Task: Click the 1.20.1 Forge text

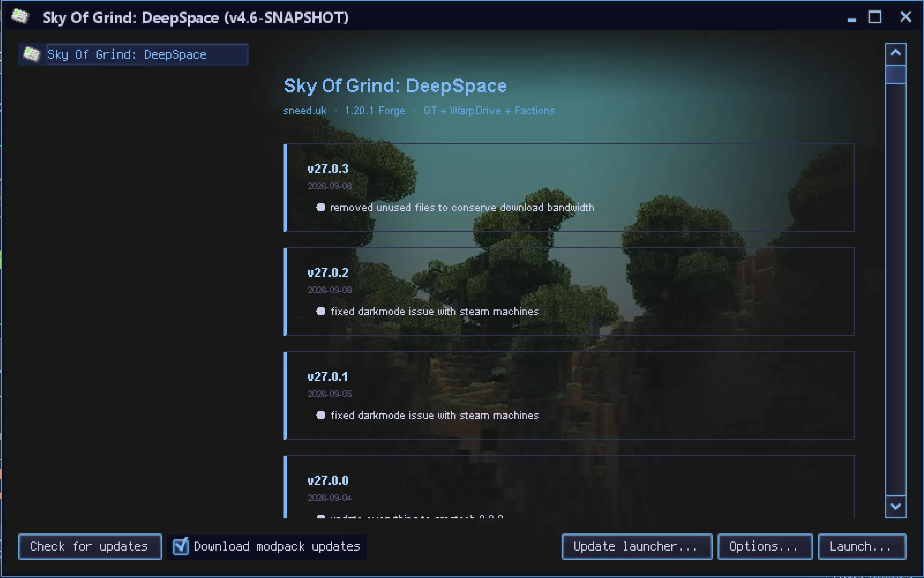Action: [375, 111]
